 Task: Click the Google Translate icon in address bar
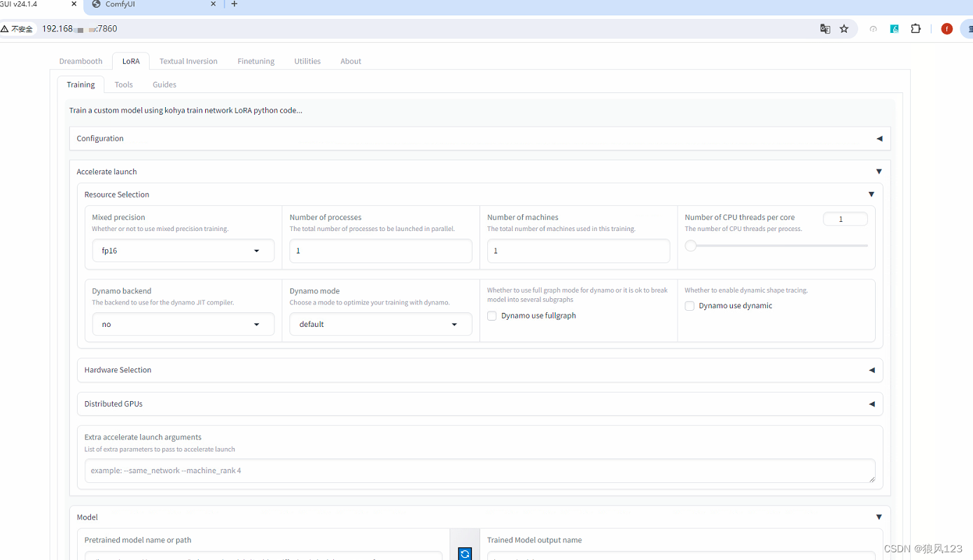(x=825, y=29)
